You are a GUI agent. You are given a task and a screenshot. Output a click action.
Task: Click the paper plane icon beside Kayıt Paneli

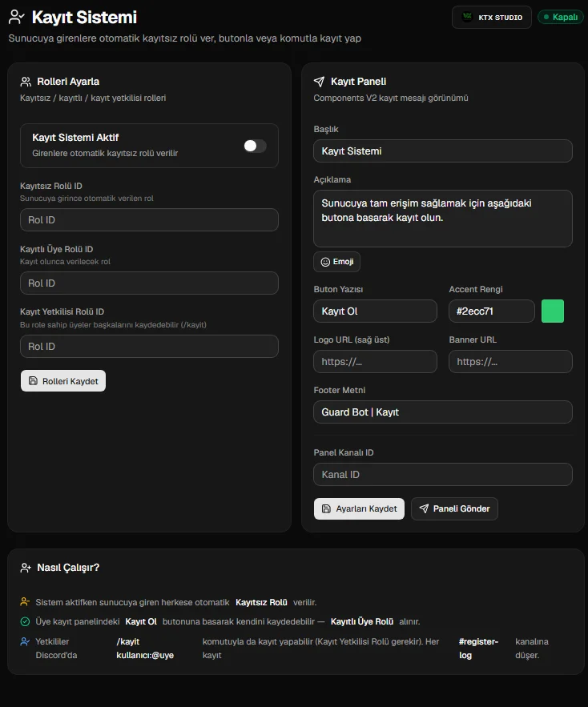pos(319,82)
